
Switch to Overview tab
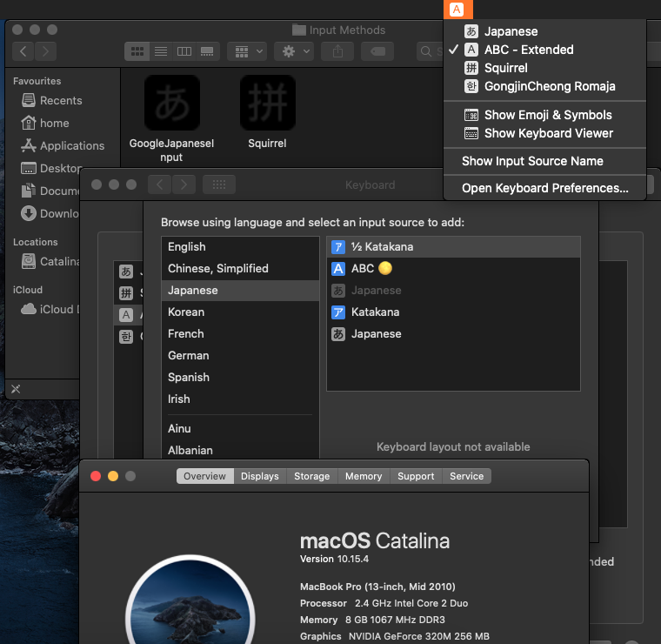point(205,476)
